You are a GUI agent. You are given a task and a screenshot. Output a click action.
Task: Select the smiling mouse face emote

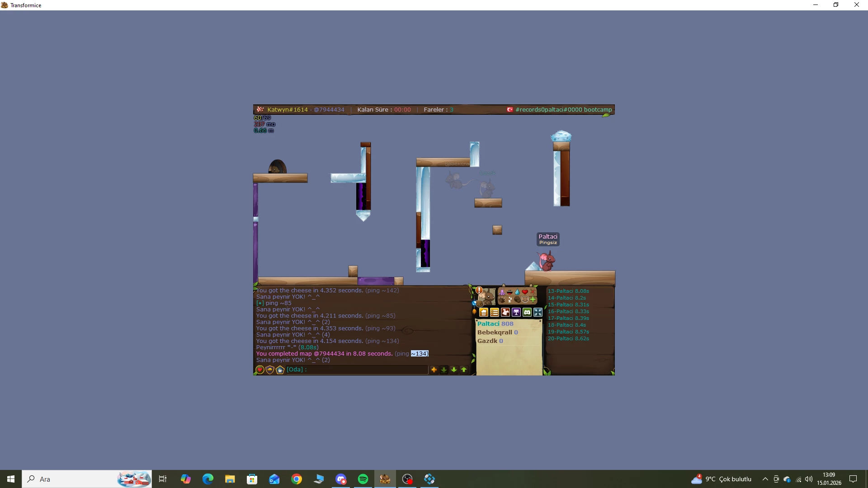pos(525,300)
